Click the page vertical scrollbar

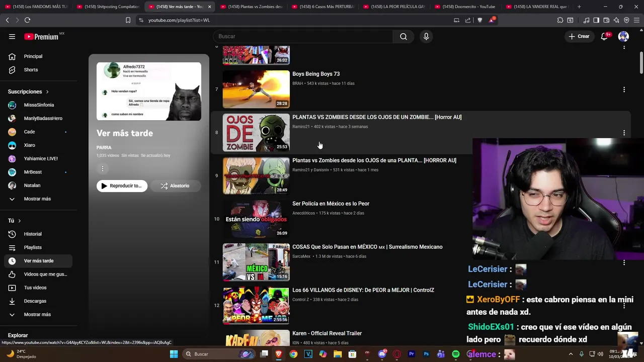[641, 63]
